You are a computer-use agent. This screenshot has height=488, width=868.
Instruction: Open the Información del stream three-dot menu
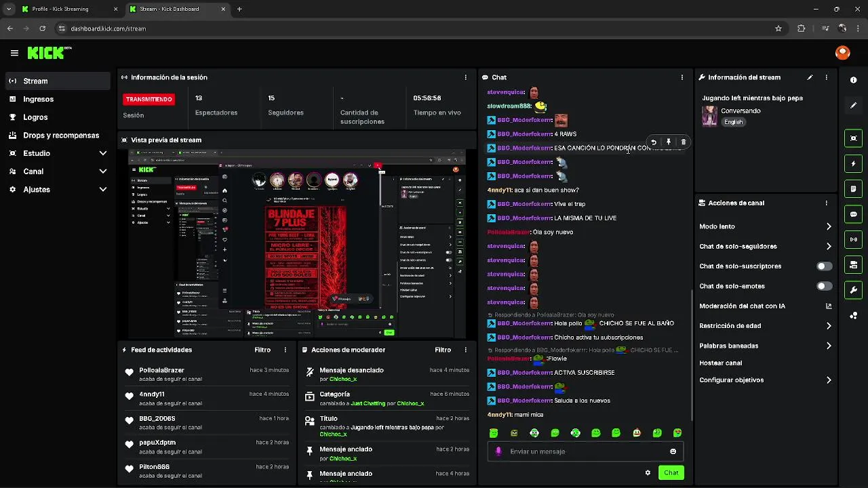pos(826,77)
